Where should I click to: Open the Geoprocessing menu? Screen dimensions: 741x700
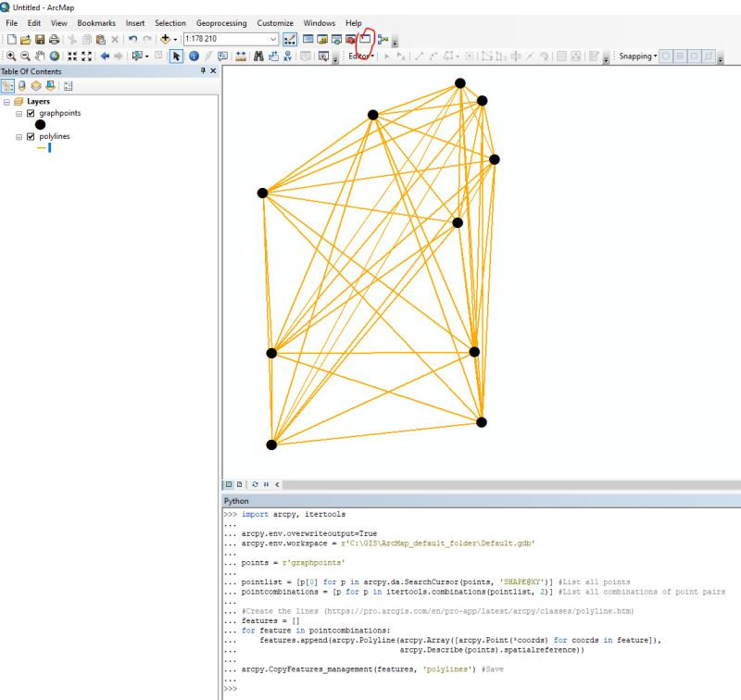point(220,23)
